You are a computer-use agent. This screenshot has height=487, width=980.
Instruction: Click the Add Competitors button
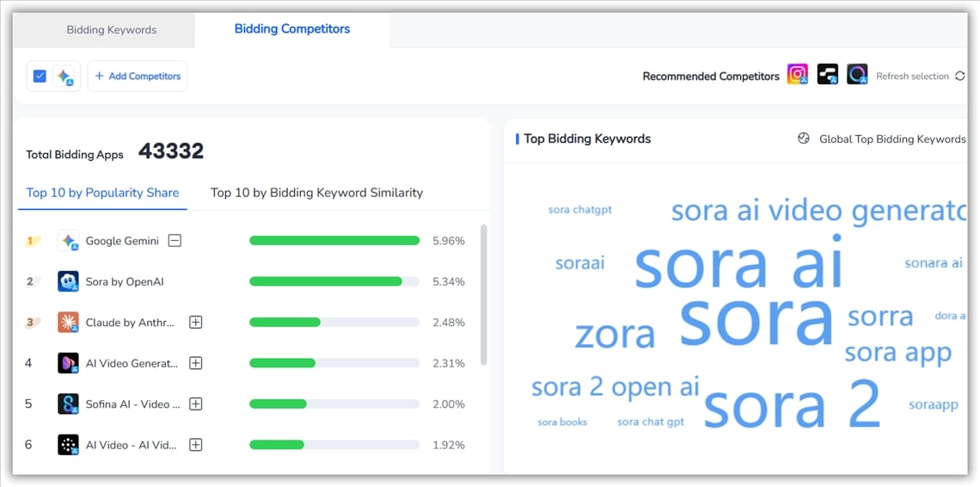(138, 76)
